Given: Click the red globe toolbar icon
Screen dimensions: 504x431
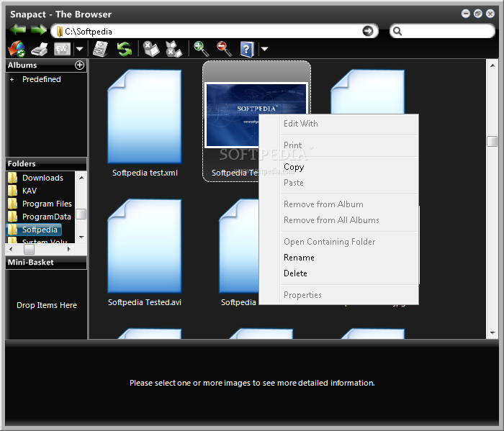Looking at the screenshot, I should click(17, 49).
